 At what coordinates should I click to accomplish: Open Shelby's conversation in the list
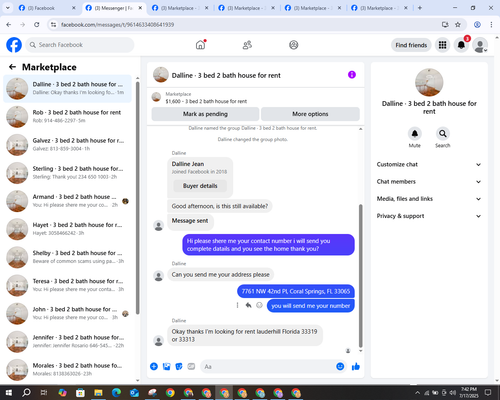(x=68, y=257)
